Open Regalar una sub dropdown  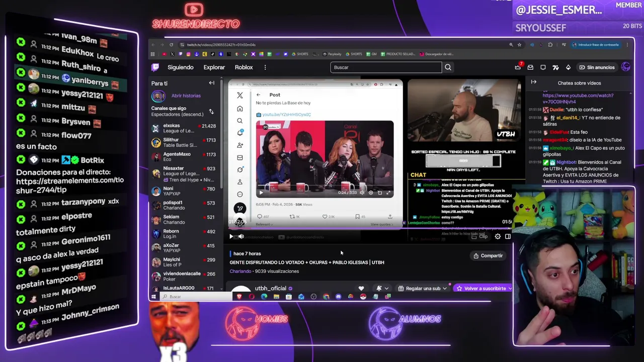click(x=423, y=289)
